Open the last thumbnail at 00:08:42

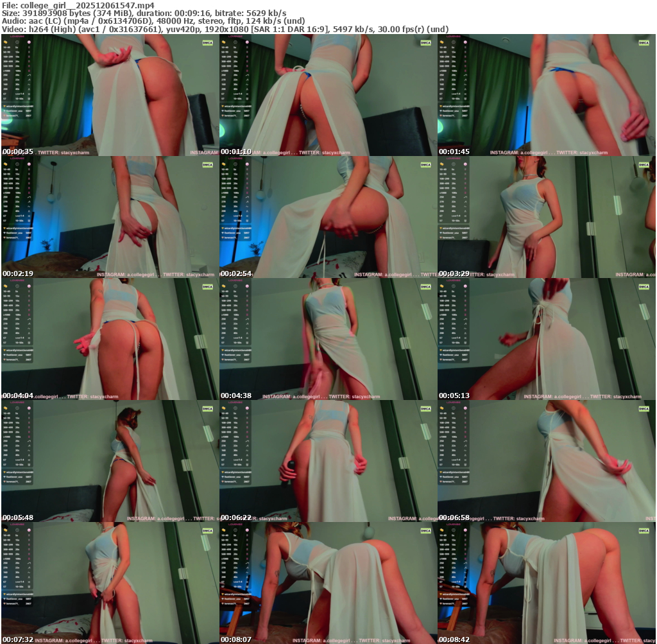point(546,583)
